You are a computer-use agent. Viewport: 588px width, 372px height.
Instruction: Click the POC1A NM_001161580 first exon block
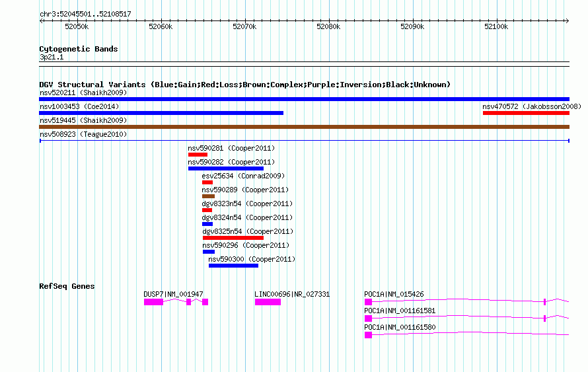coord(368,335)
